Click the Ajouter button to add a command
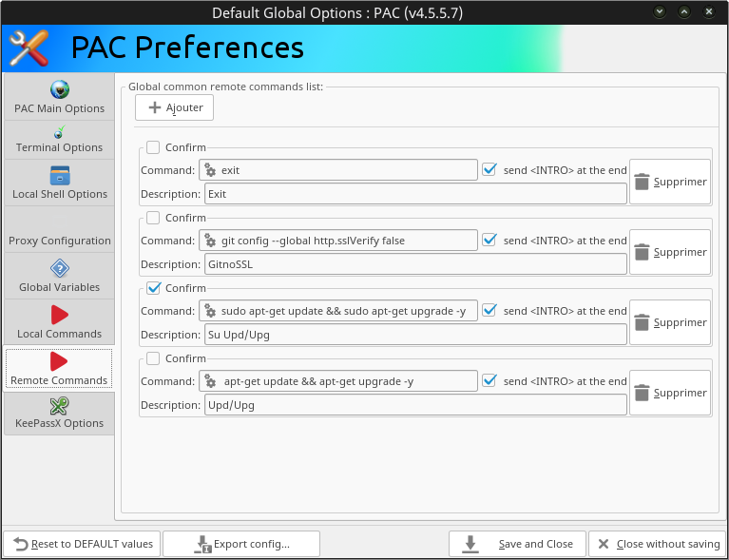Image resolution: width=729 pixels, height=560 pixels. (x=174, y=107)
